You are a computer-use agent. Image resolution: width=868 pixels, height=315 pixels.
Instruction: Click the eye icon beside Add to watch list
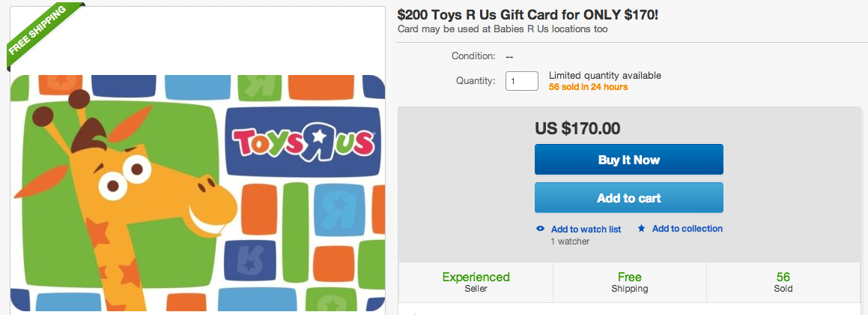point(540,229)
